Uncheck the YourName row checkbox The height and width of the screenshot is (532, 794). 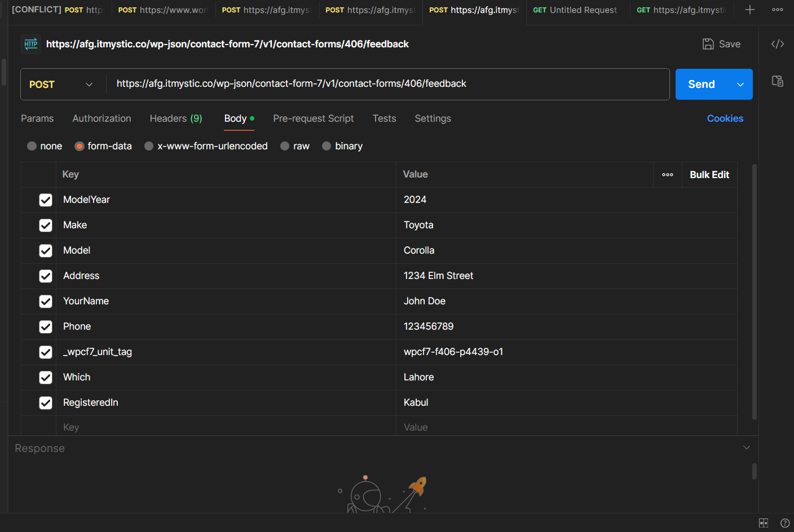point(46,302)
